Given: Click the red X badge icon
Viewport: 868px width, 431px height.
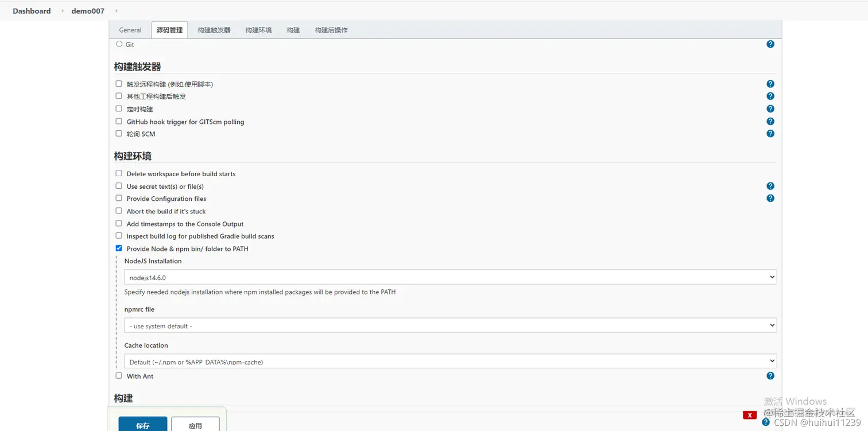Looking at the screenshot, I should pos(749,415).
